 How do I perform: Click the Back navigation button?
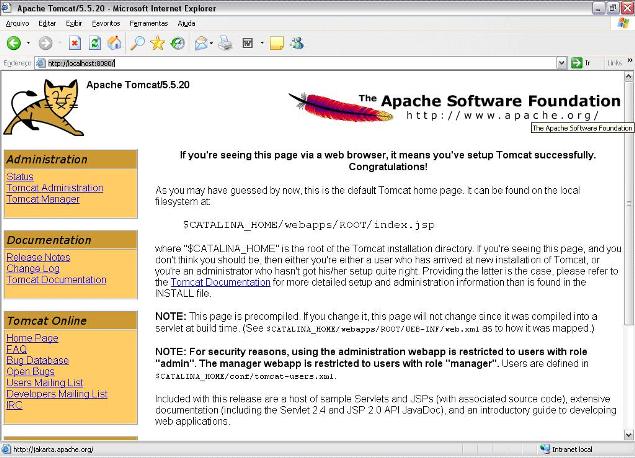pos(13,43)
